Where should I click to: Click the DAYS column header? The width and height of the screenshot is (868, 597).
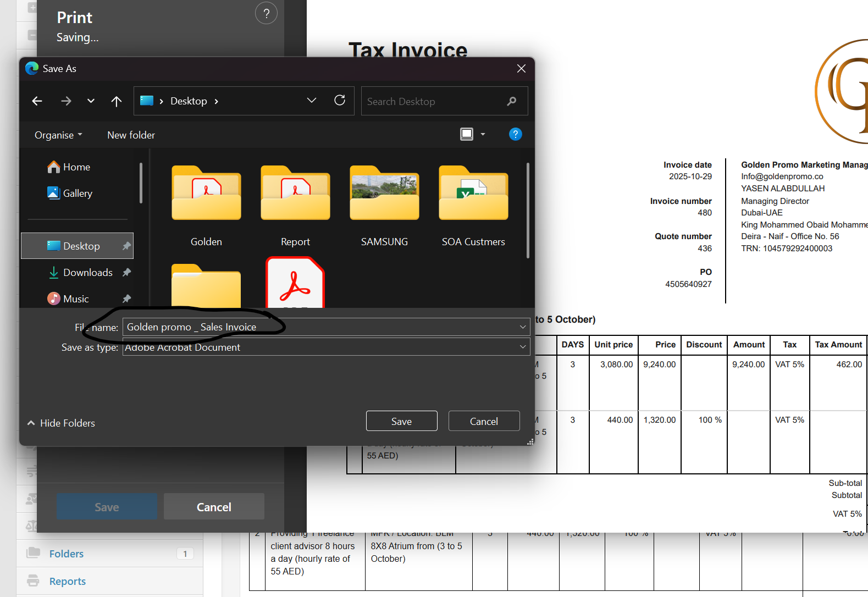point(573,345)
